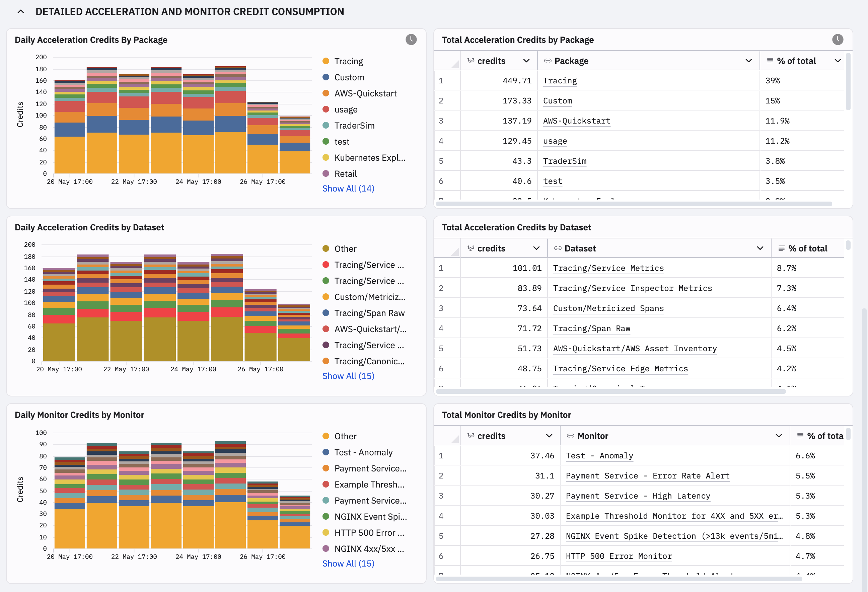Click clock icon on Total Acceleration Credits by Package
868x592 pixels.
pos(838,40)
